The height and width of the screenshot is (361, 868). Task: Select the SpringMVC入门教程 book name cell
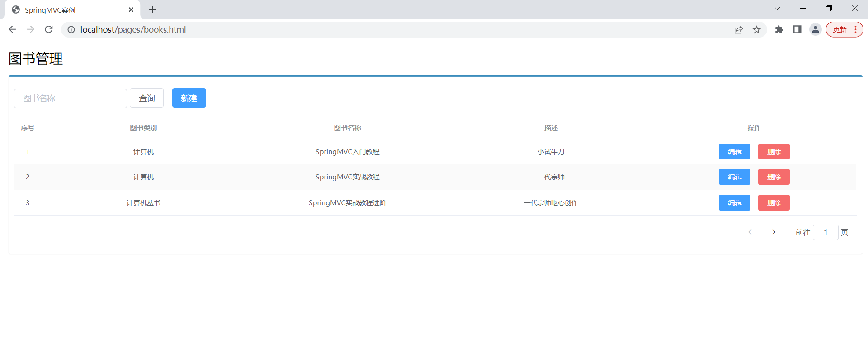(x=347, y=152)
